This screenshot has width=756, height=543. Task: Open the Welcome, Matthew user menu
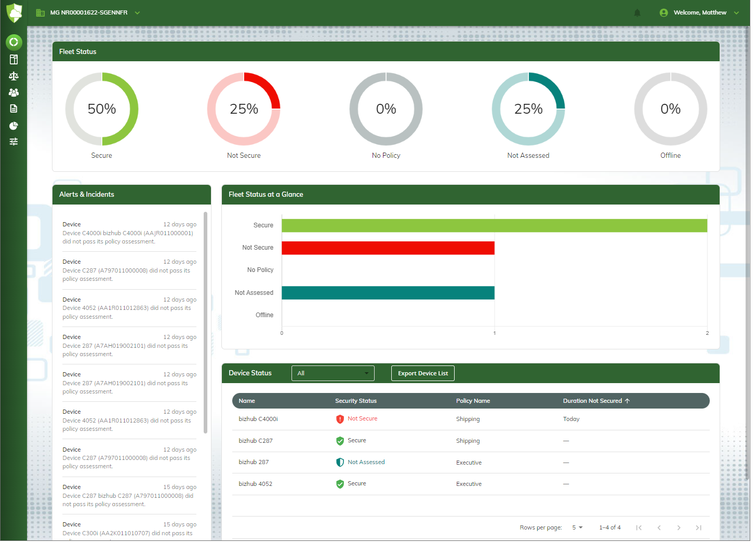point(699,13)
